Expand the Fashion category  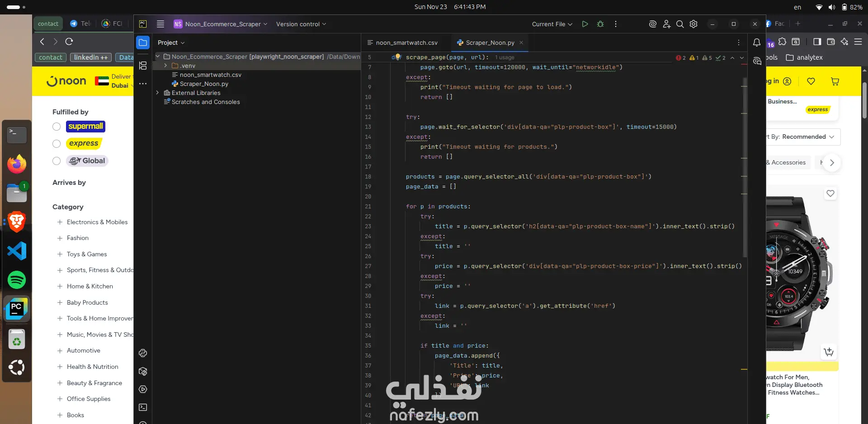pyautogui.click(x=60, y=238)
